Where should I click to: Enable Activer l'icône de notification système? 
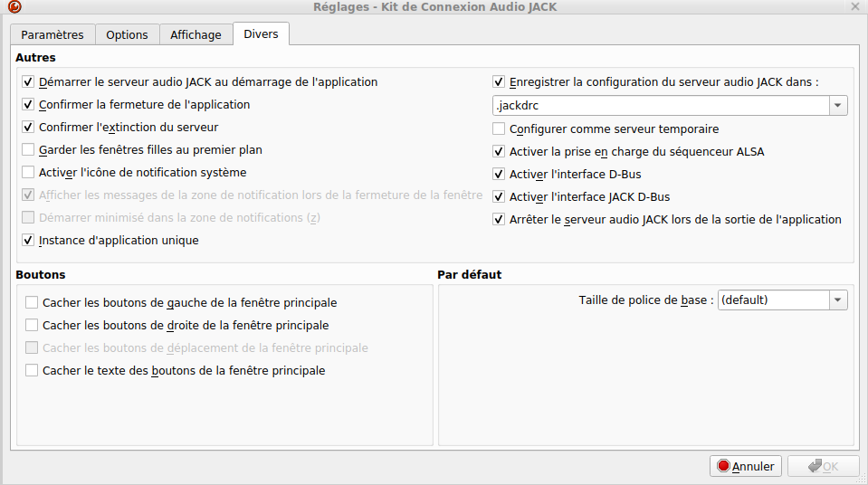pyautogui.click(x=29, y=173)
